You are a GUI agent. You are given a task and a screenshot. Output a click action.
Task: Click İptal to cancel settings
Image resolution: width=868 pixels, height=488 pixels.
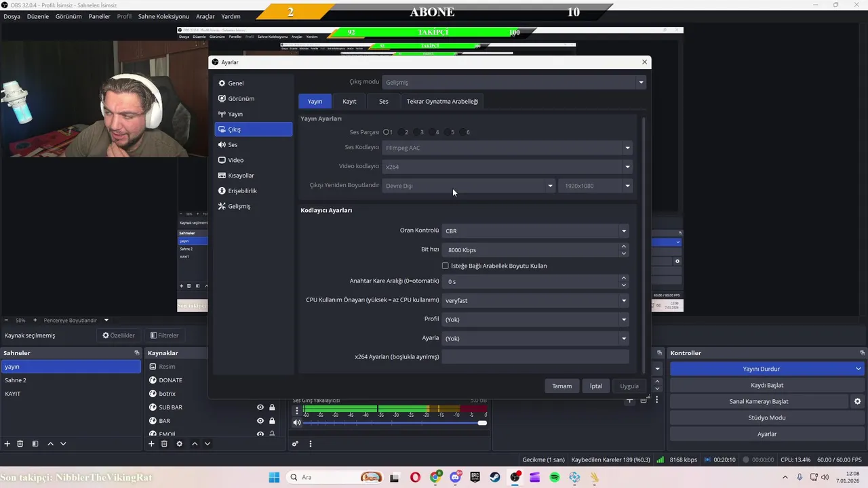(x=595, y=386)
